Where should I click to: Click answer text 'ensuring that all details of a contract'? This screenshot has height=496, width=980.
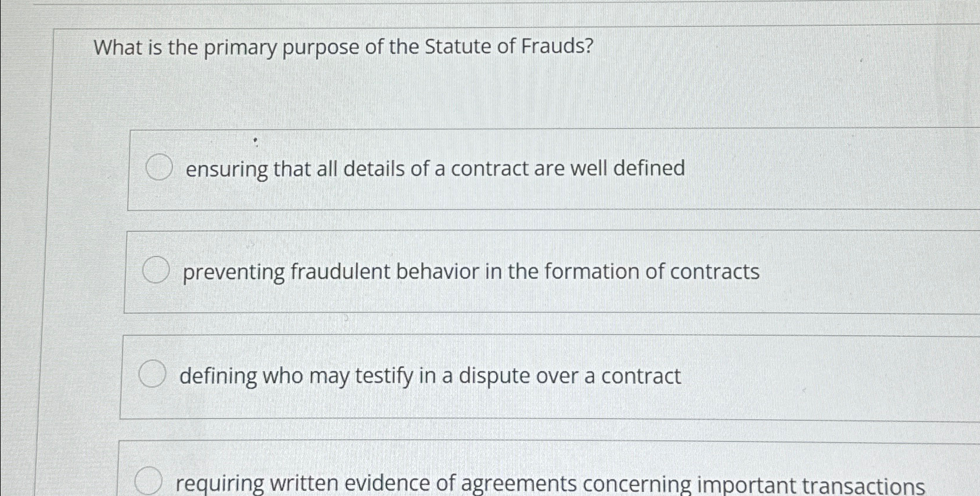[434, 169]
